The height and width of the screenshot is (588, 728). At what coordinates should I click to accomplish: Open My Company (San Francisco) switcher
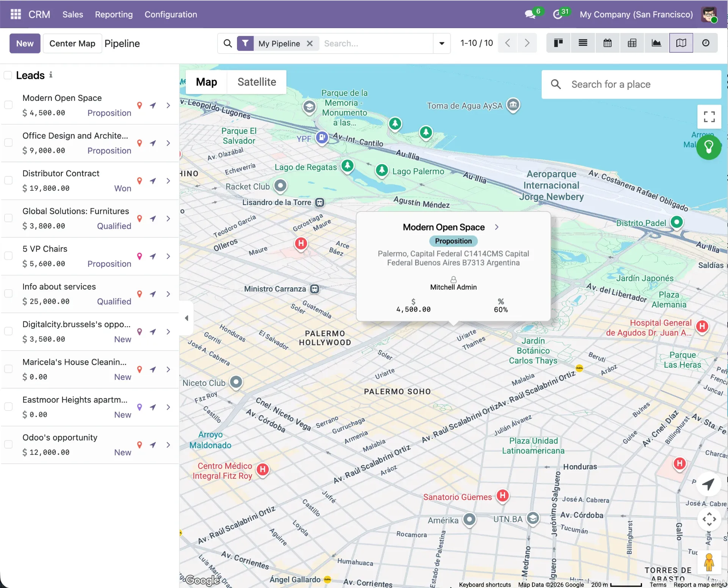(636, 14)
